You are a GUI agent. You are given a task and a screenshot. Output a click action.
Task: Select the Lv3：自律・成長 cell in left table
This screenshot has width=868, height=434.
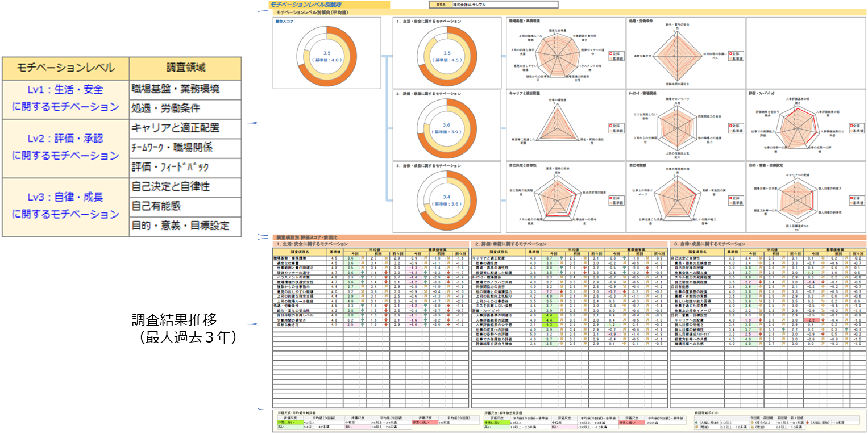(x=67, y=205)
